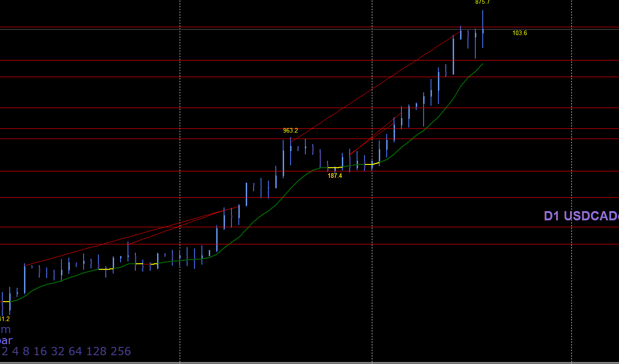Image resolution: width=619 pixels, height=364 pixels.
Task: Select the partially visible 41.2 label
Action: pyautogui.click(x=5, y=319)
